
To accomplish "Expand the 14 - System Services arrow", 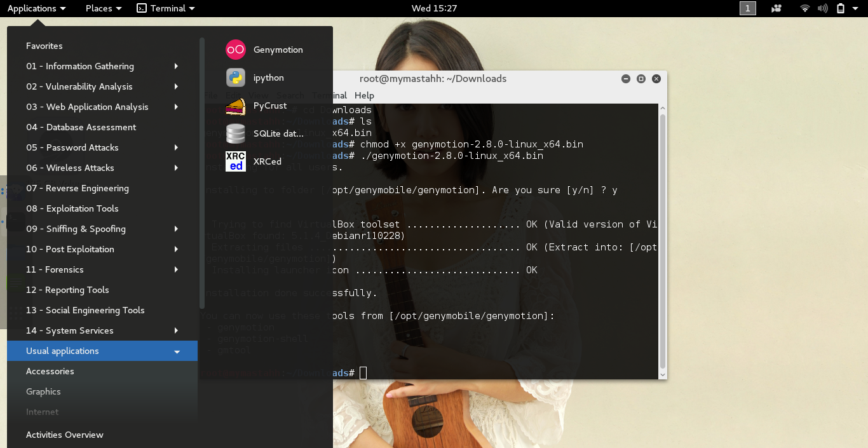I will pos(176,330).
